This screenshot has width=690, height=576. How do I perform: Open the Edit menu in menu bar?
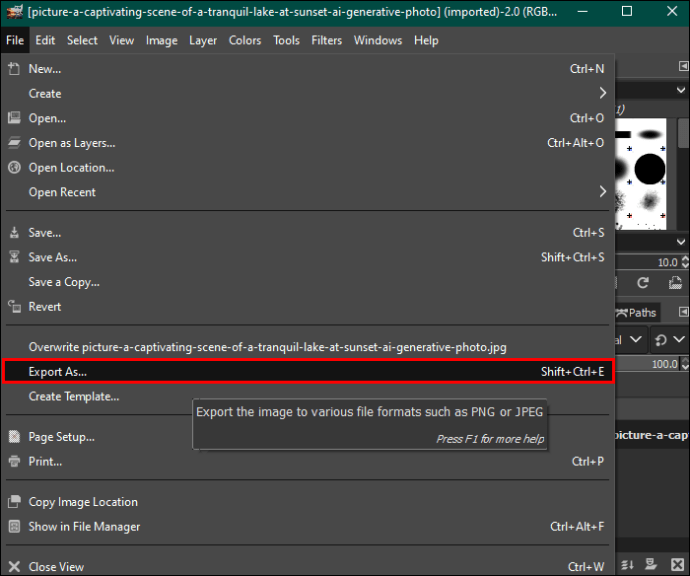pos(45,40)
